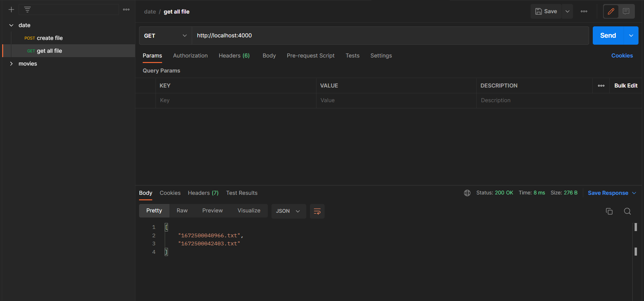Image resolution: width=644 pixels, height=301 pixels.
Task: Open the request Body tab
Action: (269, 56)
